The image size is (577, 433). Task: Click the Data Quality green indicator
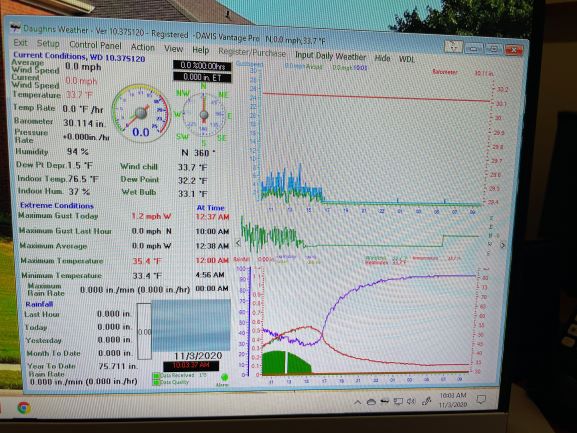(x=156, y=382)
